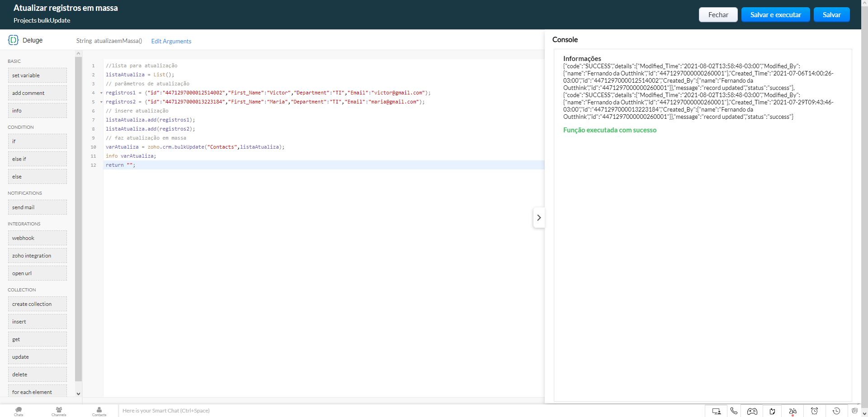The width and height of the screenshot is (868, 417).
Task: Click the Deluge logo icon
Action: [13, 40]
